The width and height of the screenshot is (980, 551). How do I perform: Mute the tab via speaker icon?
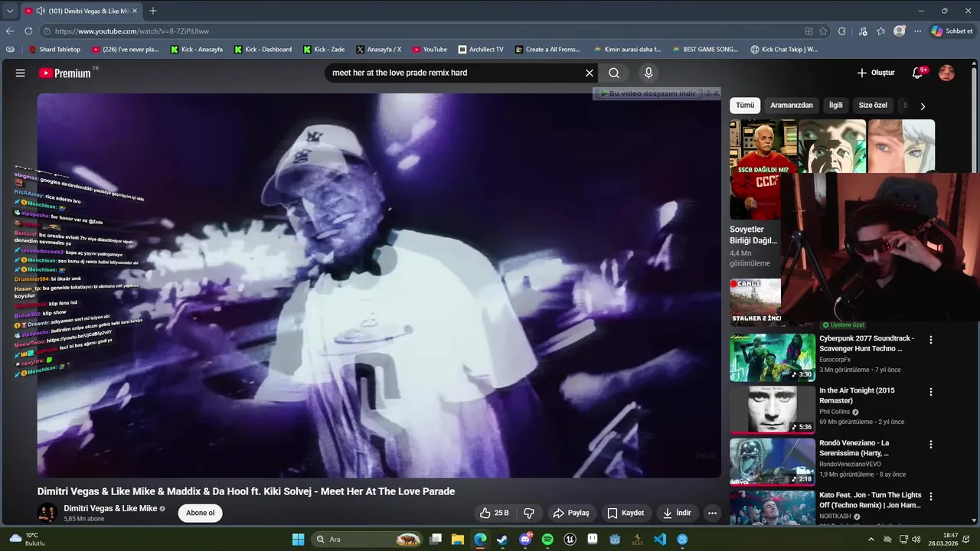pyautogui.click(x=40, y=11)
